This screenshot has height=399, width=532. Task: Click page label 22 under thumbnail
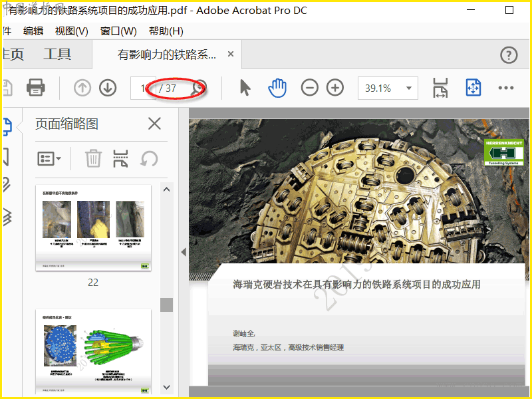[x=93, y=282]
